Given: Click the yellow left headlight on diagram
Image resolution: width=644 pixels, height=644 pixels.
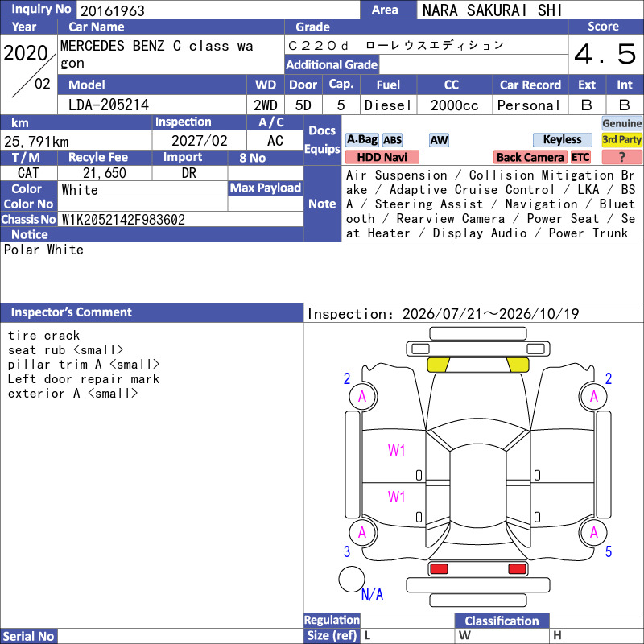Looking at the screenshot, I should point(438,365).
